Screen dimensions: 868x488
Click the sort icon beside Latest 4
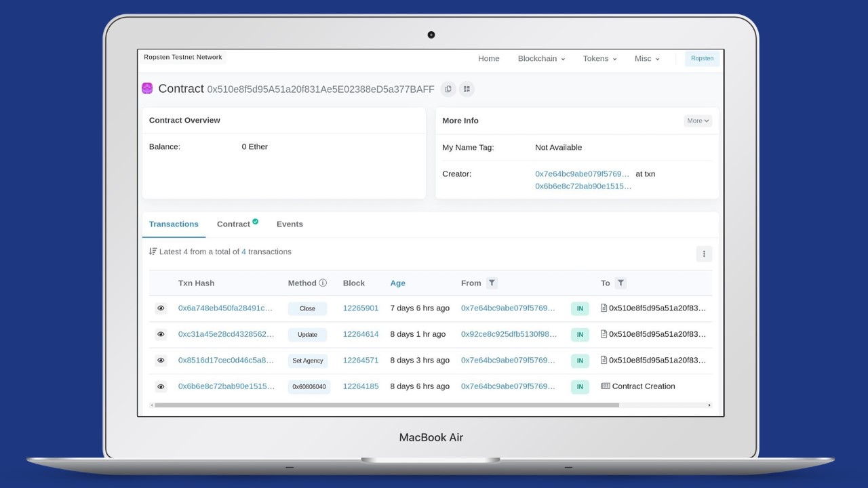pyautogui.click(x=153, y=251)
